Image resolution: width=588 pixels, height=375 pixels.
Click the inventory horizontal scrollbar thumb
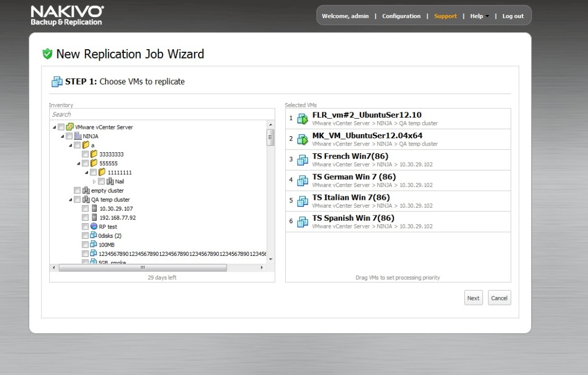tap(142, 268)
